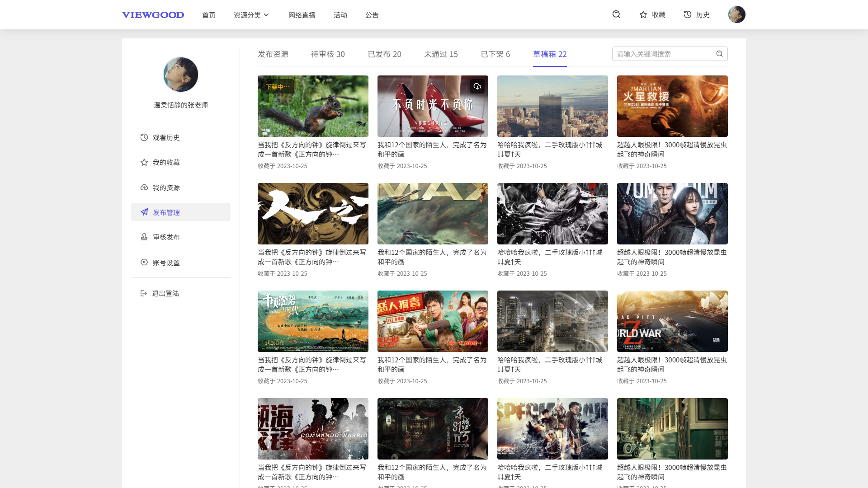
Task: Click the 退出登陆 logout icon
Action: coord(144,293)
